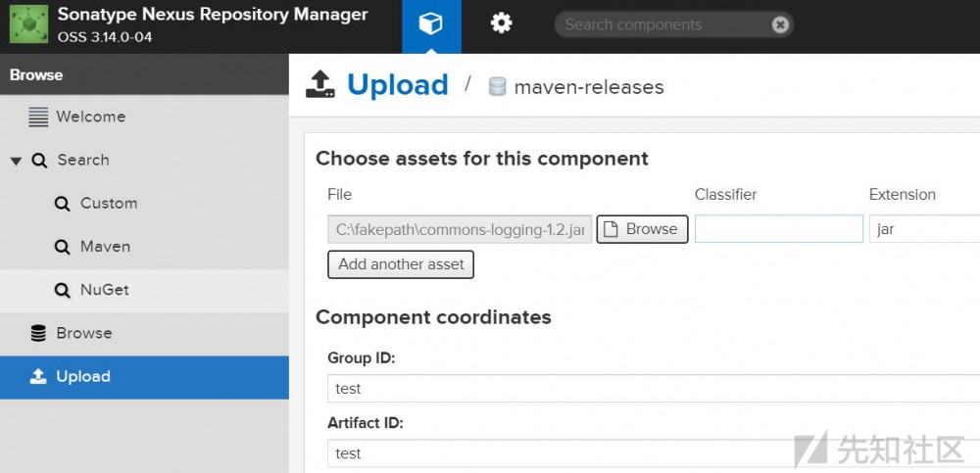Click the Upload breadcrumb heading
Screen dimensions: 980x473
click(x=398, y=85)
